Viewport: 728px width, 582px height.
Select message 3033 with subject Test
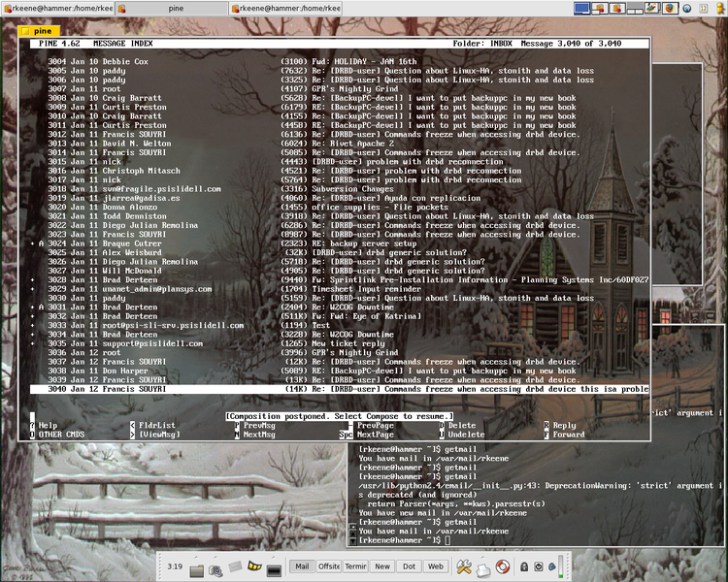tap(340, 325)
